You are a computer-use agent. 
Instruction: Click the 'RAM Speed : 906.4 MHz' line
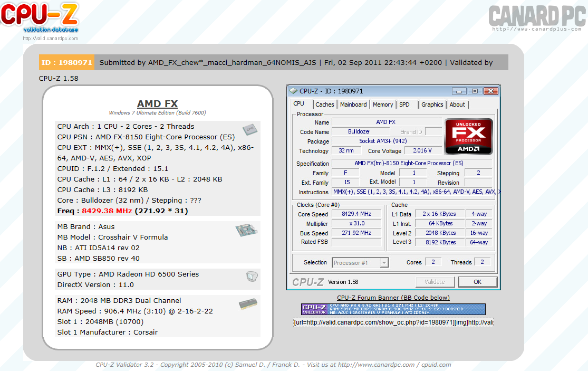[135, 311]
